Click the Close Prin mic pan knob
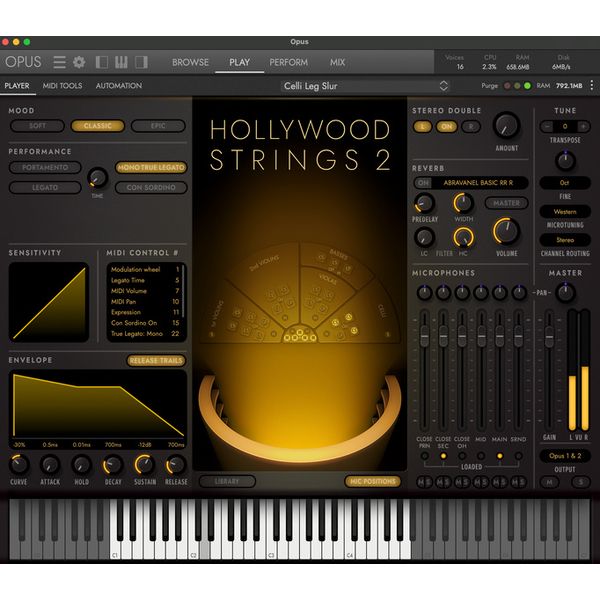The height and width of the screenshot is (600, 600). 424,293
